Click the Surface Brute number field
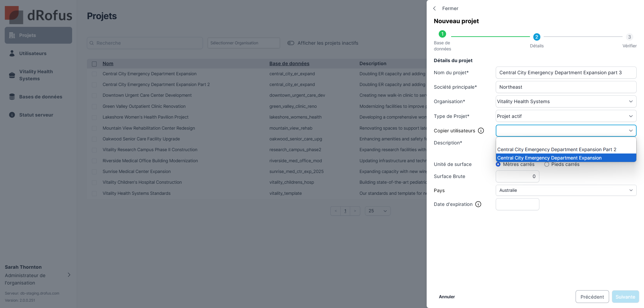The height and width of the screenshot is (308, 644). coord(517,176)
